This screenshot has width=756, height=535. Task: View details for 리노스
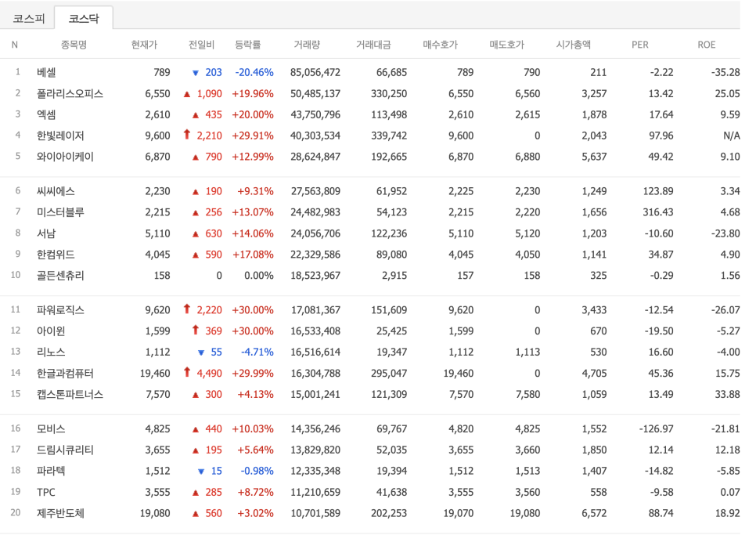51,352
